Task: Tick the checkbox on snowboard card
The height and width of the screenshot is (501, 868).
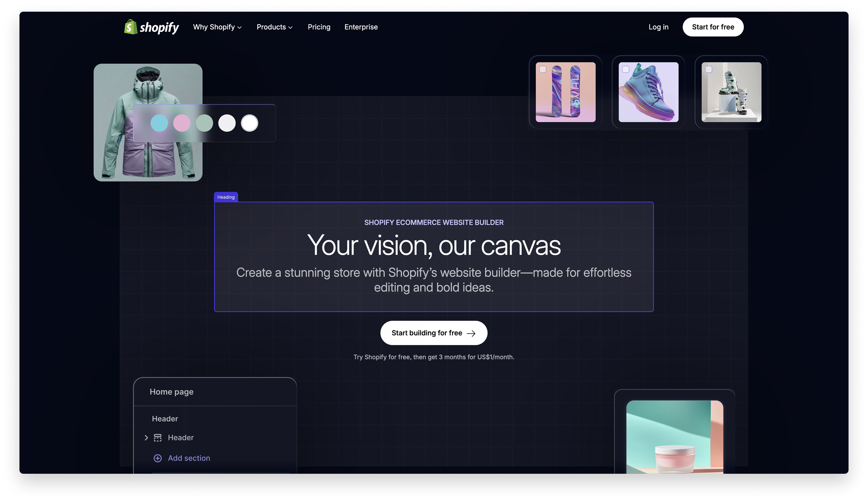Action: click(542, 69)
